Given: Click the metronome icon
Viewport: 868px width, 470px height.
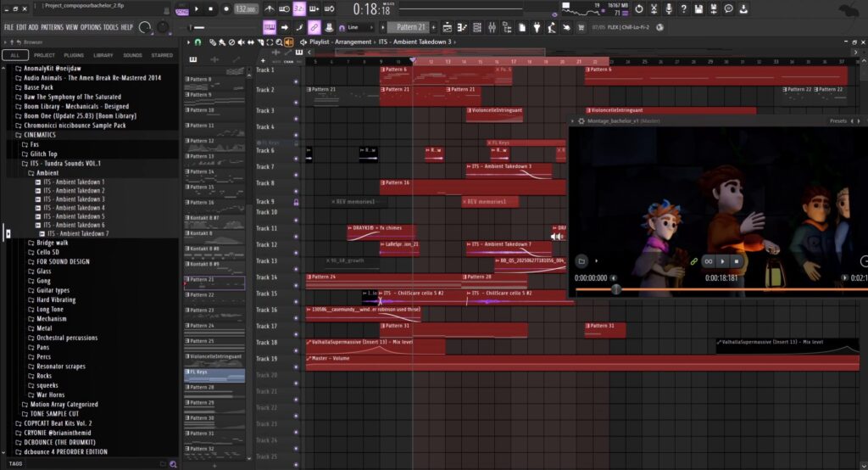Looking at the screenshot, I should point(268,9).
